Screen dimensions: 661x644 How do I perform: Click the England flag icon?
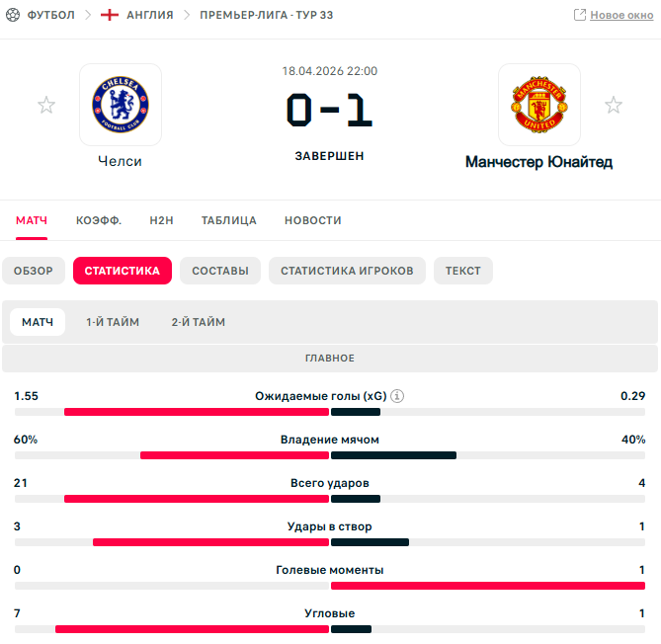tap(110, 15)
